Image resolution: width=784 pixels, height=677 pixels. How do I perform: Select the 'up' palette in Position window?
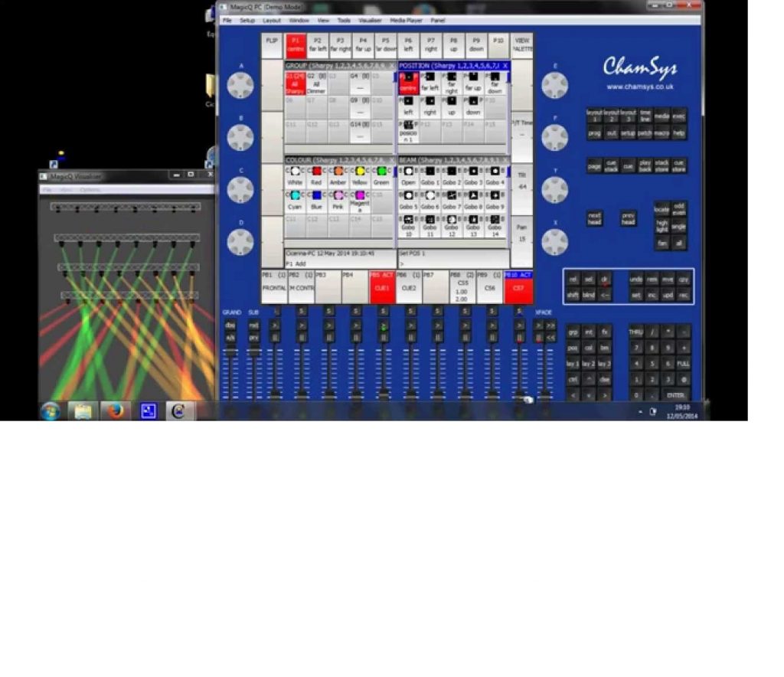(452, 107)
